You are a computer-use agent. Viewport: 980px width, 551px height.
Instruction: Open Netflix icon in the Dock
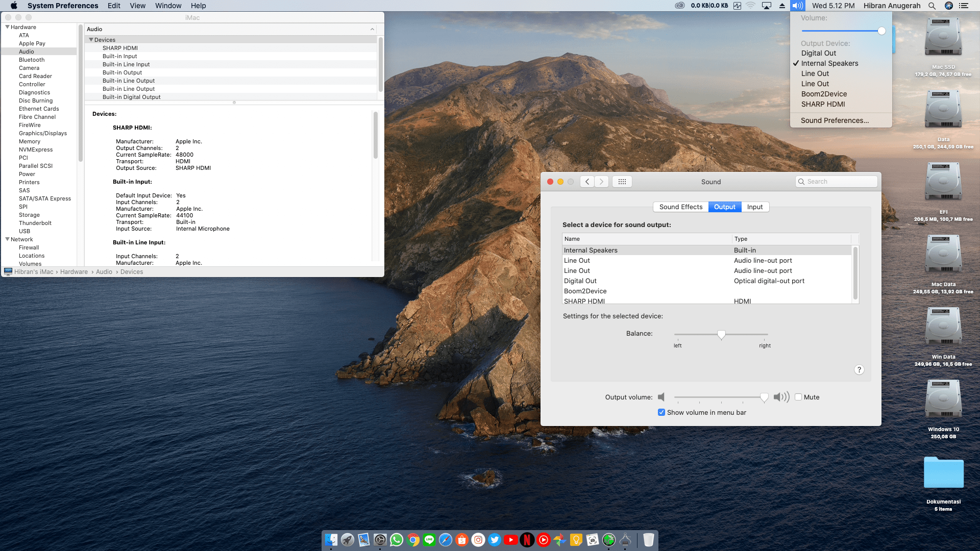527,540
